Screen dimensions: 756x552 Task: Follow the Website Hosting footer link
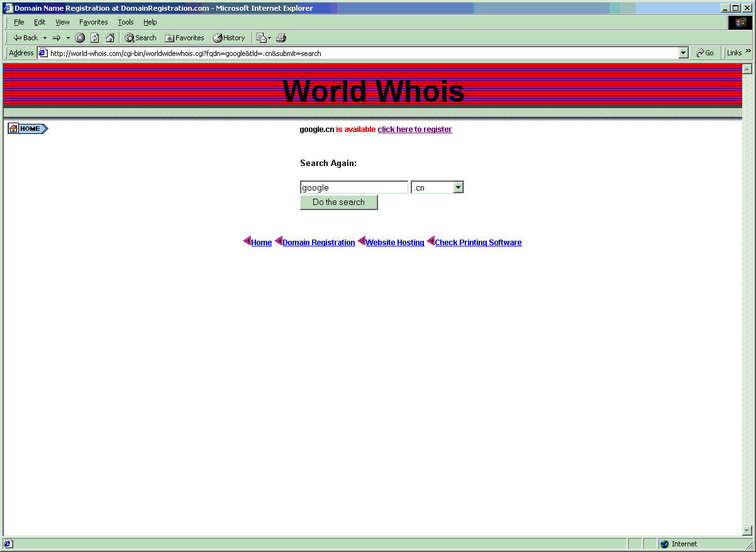395,243
